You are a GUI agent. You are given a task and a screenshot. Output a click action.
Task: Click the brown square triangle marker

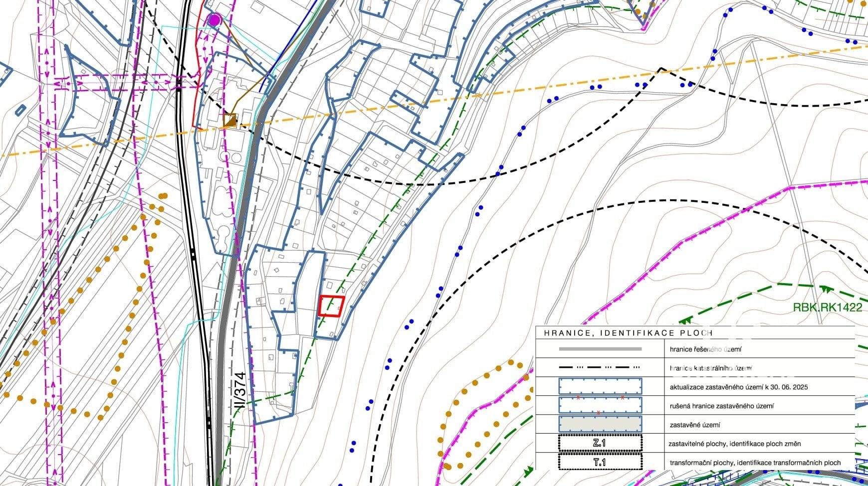[229, 120]
